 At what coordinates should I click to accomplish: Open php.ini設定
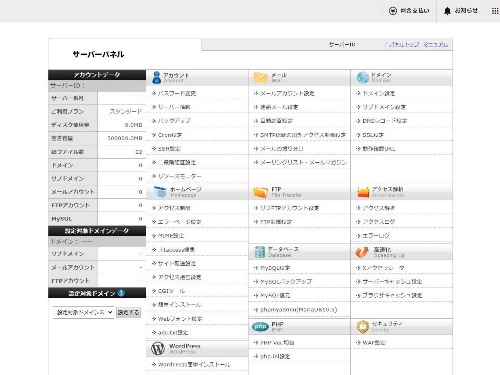275,356
